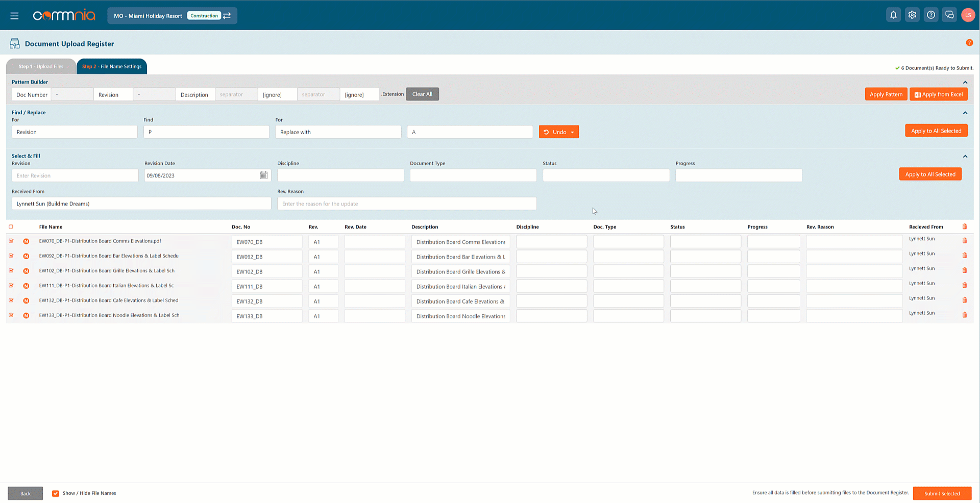980x503 pixels.
Task: Open the Revision Date calendar picker
Action: click(263, 175)
